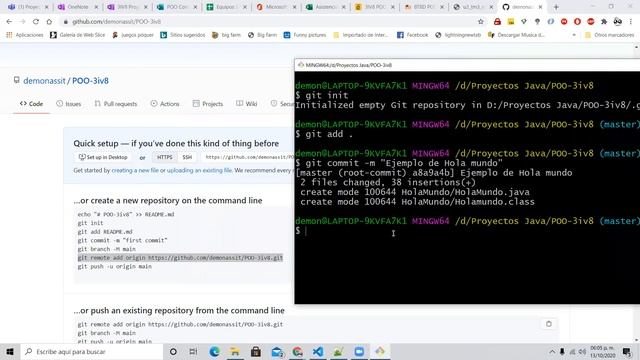Image resolution: width=640 pixels, height=360 pixels.
Task: Open the Aplicaciones apps shortcut
Action: 24,35
